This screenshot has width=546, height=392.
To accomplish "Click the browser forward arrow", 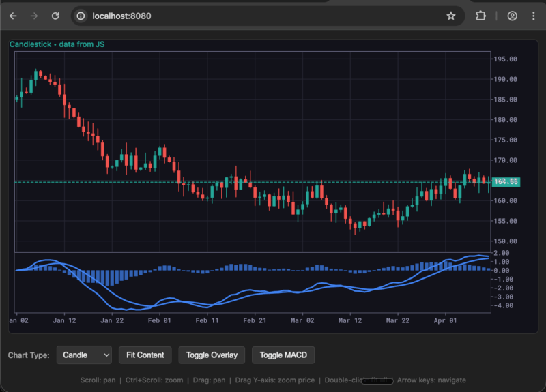I will [33, 16].
